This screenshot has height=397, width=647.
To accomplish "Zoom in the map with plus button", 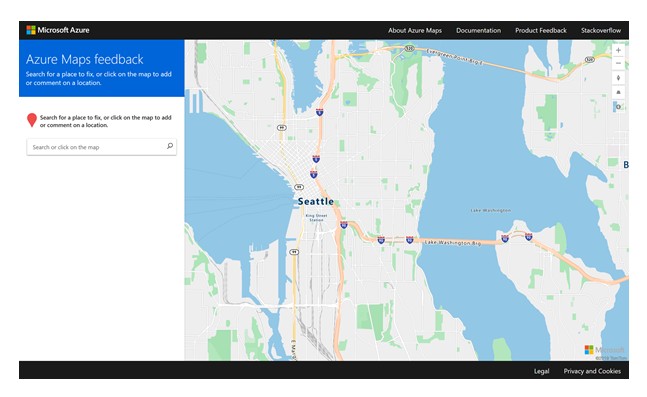I will tap(618, 50).
